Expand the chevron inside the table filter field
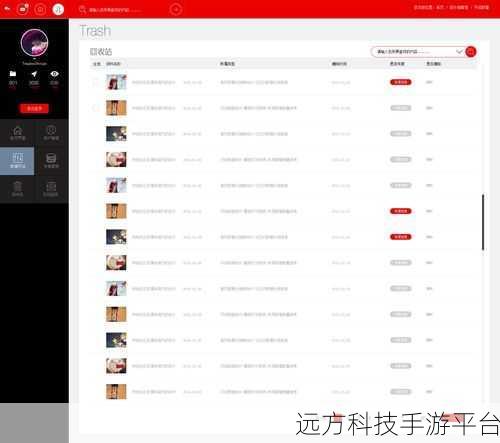 point(459,52)
